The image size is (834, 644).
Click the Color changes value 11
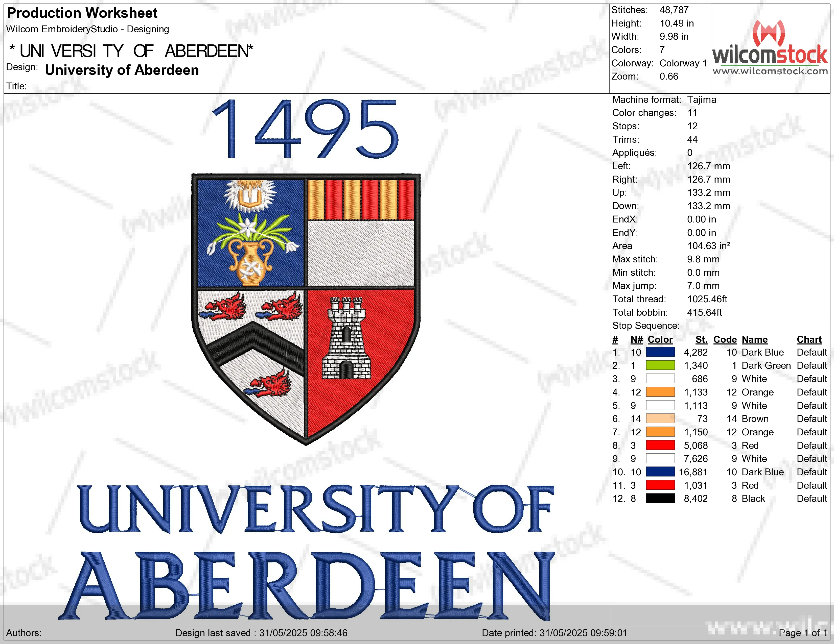coord(692,113)
